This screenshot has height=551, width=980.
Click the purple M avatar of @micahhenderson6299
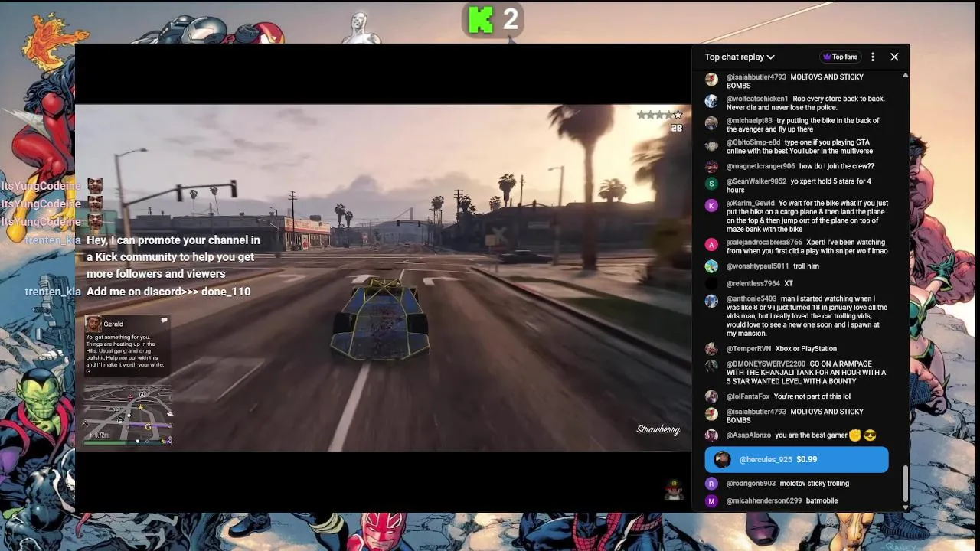[x=711, y=501]
